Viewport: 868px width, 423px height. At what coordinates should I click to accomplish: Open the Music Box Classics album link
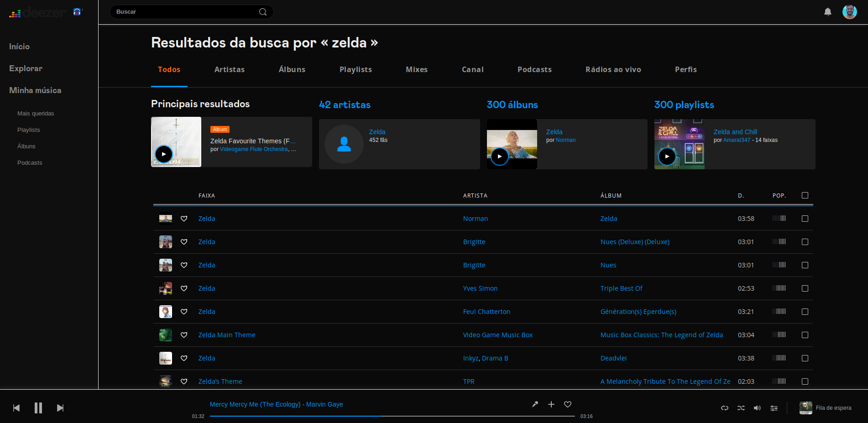click(x=662, y=335)
